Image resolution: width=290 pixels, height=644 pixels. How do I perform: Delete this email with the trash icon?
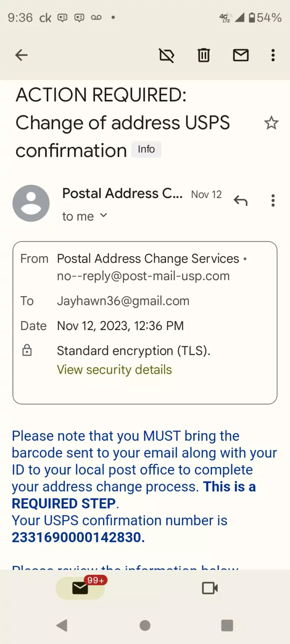[204, 55]
